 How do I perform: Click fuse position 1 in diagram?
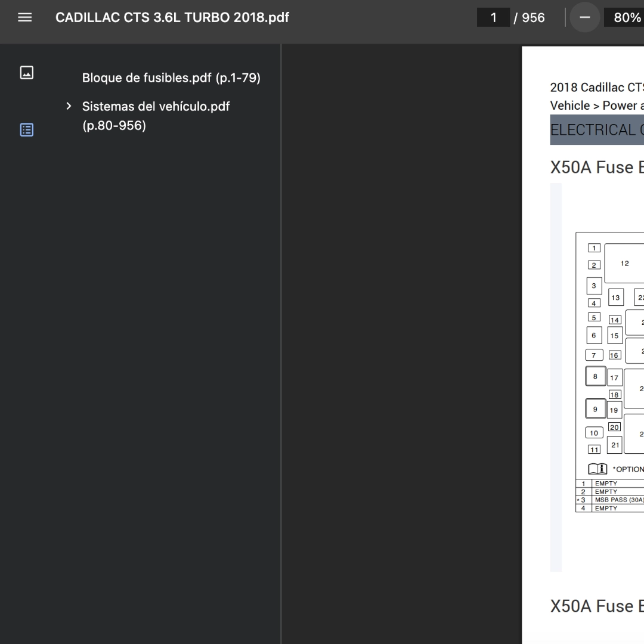[x=594, y=248]
